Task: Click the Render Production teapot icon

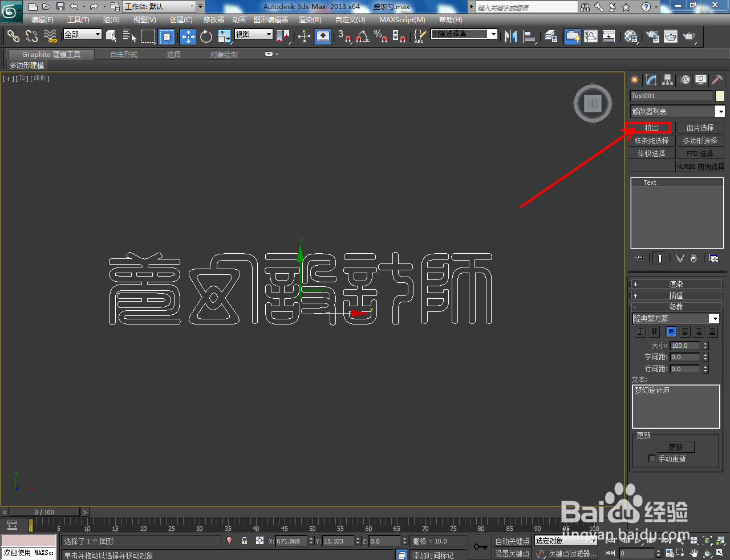Action: tap(690, 36)
